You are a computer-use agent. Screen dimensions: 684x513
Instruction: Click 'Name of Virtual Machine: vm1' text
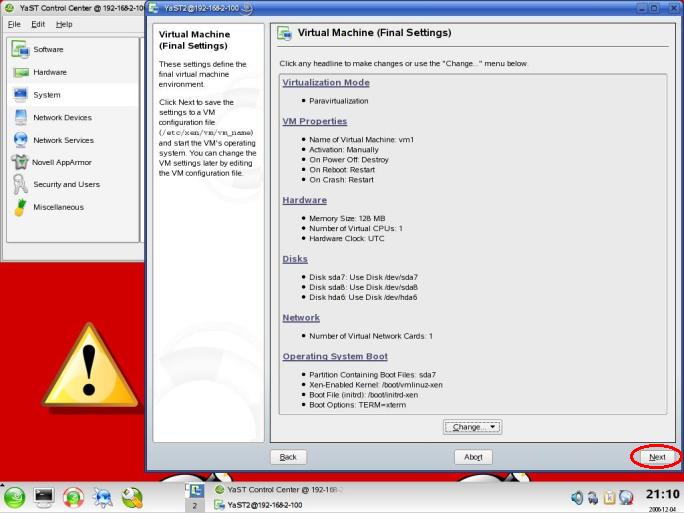(x=361, y=140)
